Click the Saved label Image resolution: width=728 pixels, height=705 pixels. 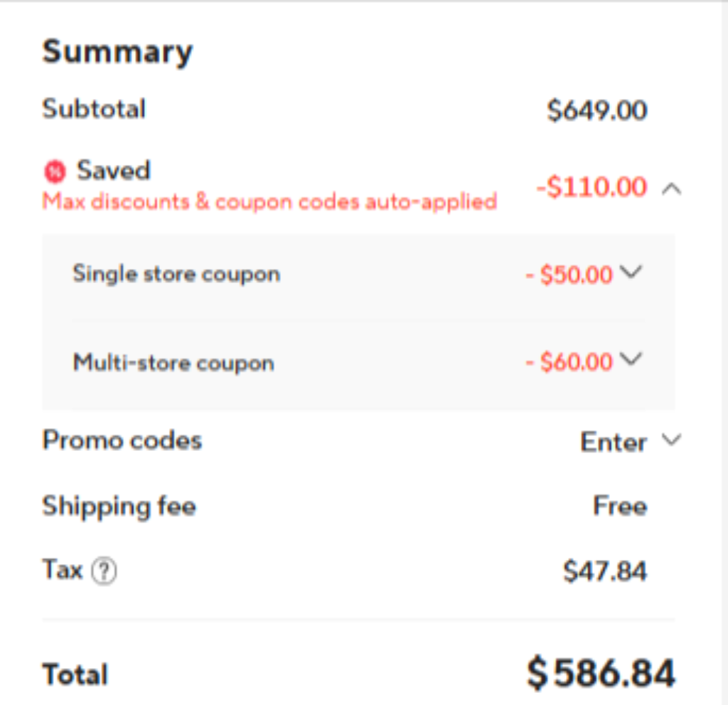tap(114, 170)
